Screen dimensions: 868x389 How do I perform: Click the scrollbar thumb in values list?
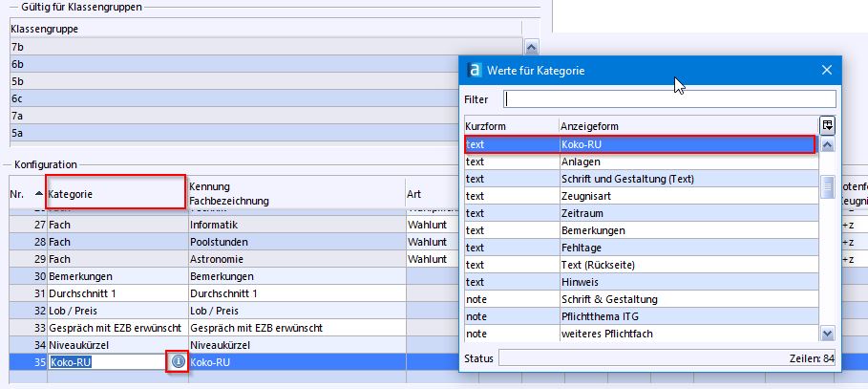tap(827, 184)
